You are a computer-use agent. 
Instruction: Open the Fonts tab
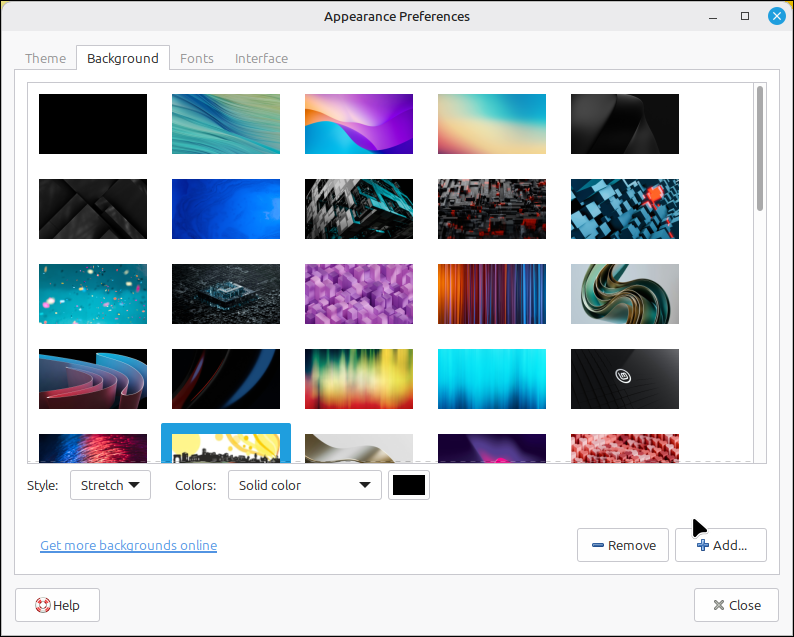197,58
